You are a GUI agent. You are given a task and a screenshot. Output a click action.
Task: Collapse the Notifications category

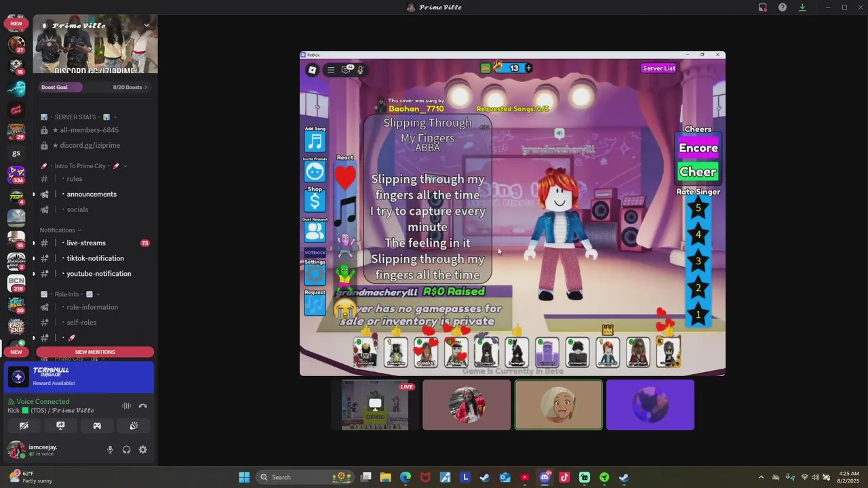pos(60,230)
